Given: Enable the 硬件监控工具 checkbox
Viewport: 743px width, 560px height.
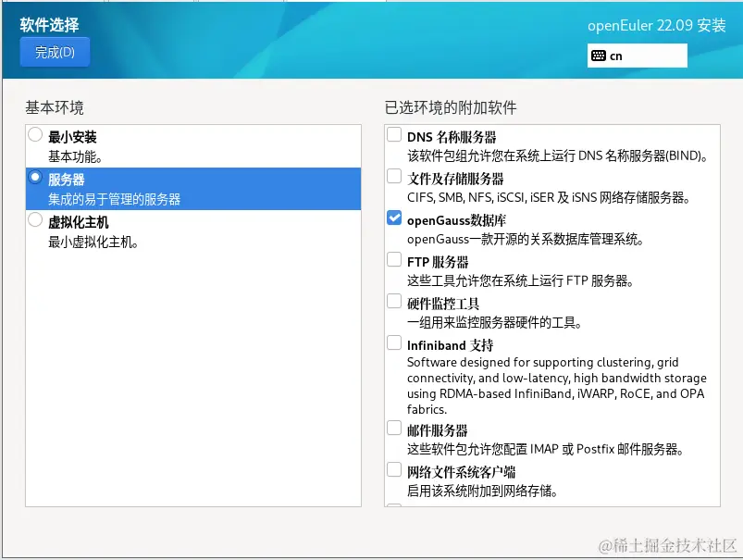Looking at the screenshot, I should point(394,302).
